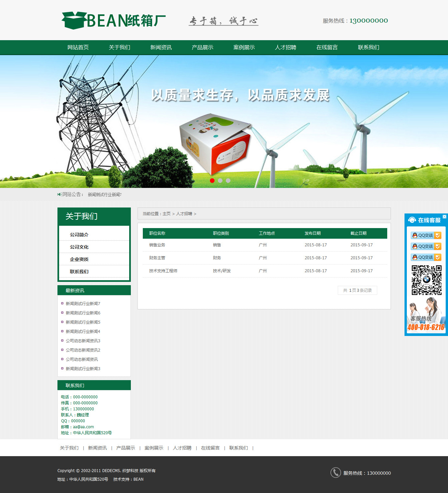Select the first red carousel dot
Image resolution: width=448 pixels, height=493 pixels.
pyautogui.click(x=212, y=181)
